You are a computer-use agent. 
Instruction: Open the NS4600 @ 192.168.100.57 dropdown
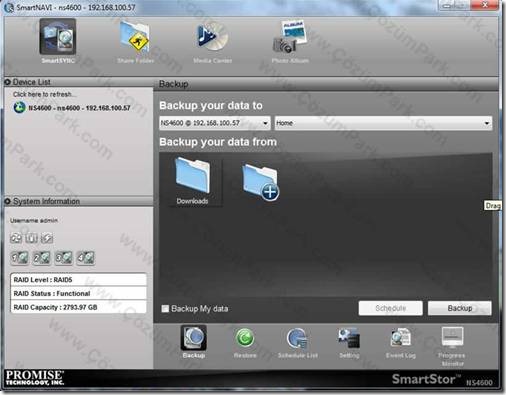pos(215,123)
